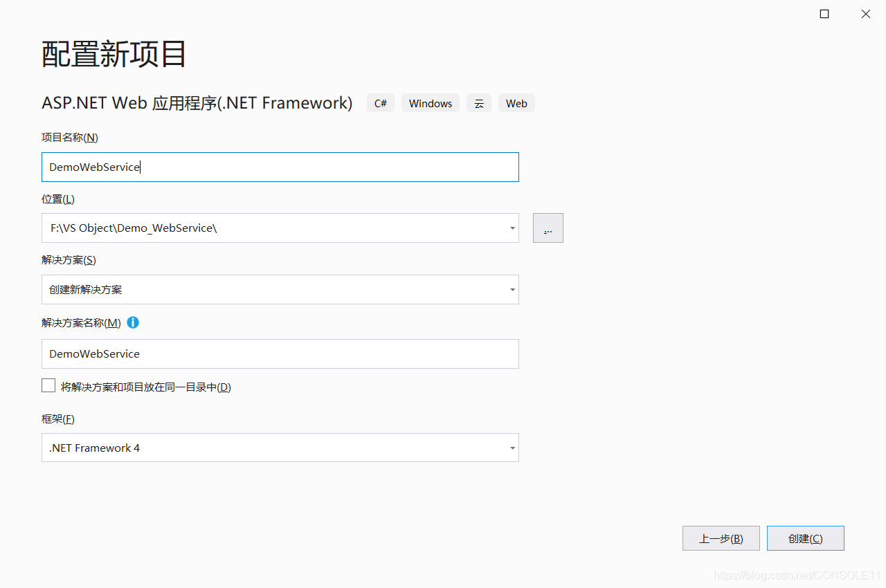The image size is (886, 588).
Task: Click the 框架(F) label
Action: point(57,419)
